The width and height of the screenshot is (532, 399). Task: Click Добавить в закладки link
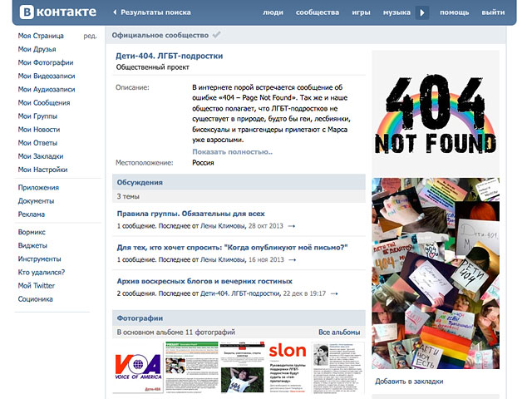pyautogui.click(x=409, y=382)
